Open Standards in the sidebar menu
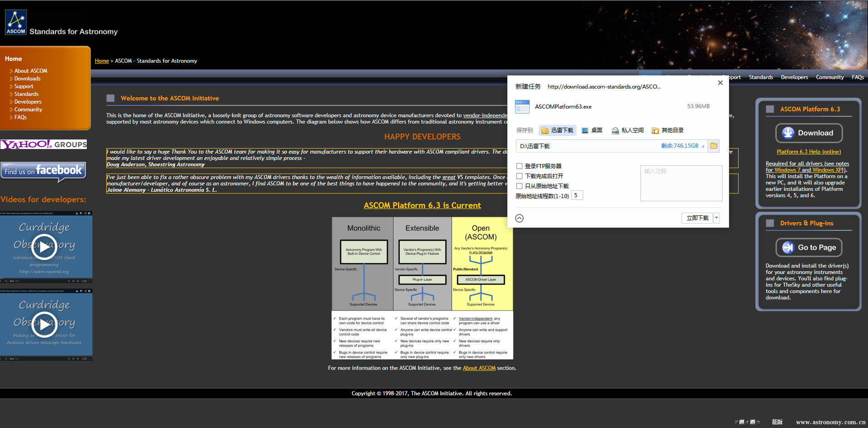Image resolution: width=868 pixels, height=428 pixels. 26,94
